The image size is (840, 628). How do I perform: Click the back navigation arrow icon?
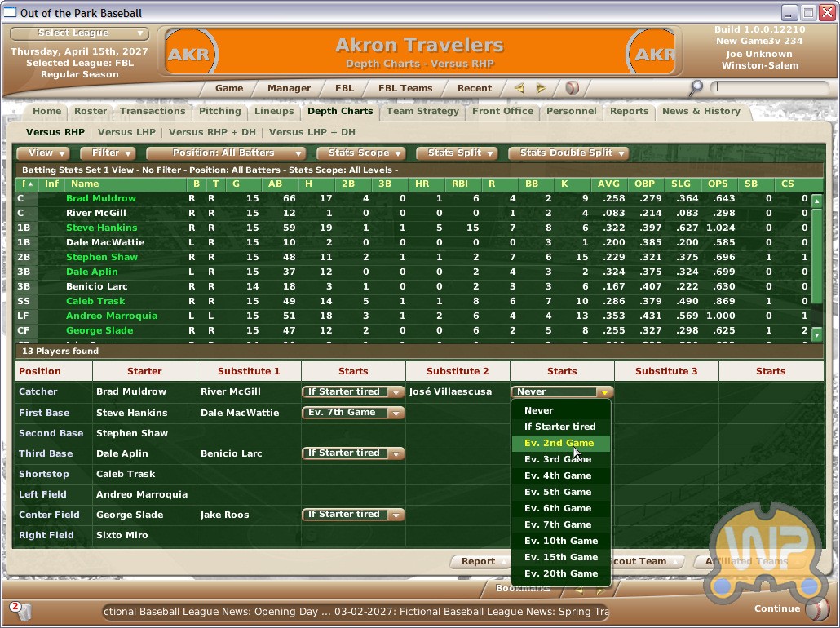pos(519,88)
